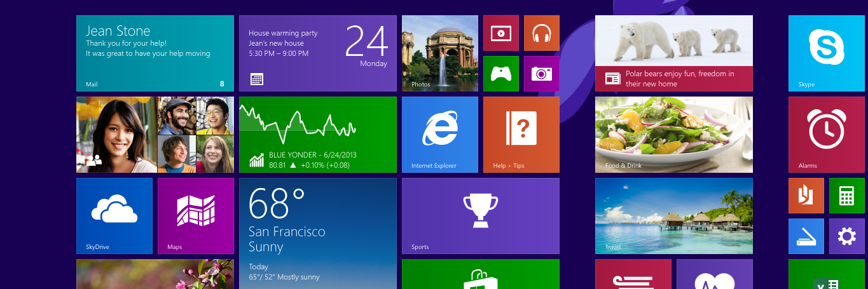Open the Travel tile

[674, 216]
